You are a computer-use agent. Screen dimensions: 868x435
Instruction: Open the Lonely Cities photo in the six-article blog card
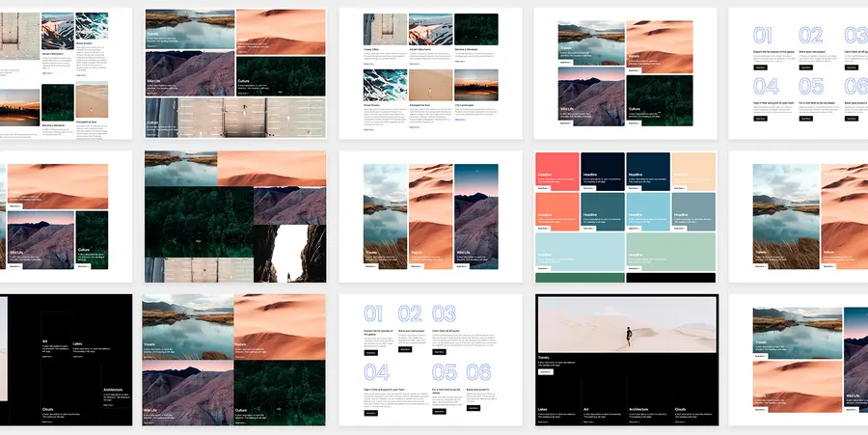click(x=385, y=29)
